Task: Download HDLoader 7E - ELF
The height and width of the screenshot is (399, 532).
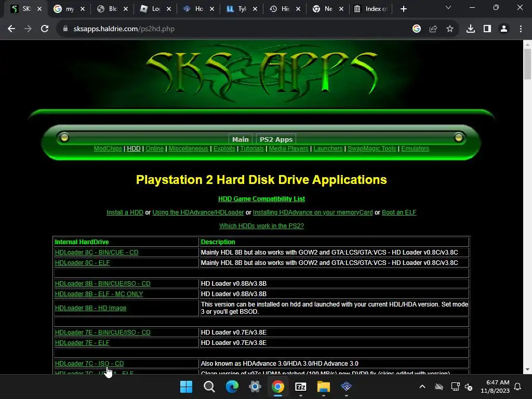Action: click(x=83, y=343)
